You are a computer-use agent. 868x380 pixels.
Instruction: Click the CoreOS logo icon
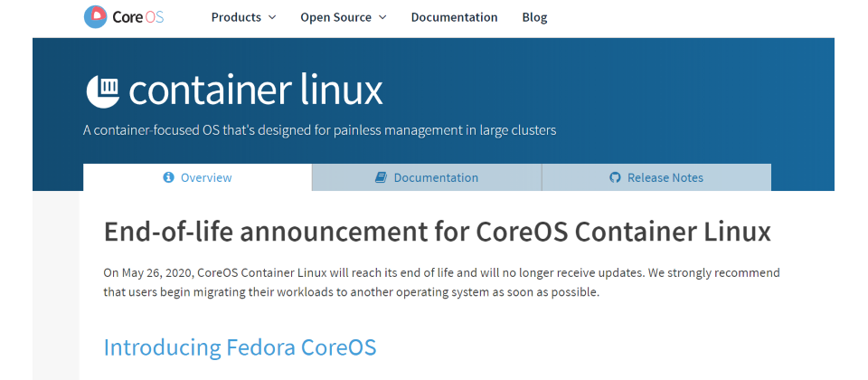[95, 17]
